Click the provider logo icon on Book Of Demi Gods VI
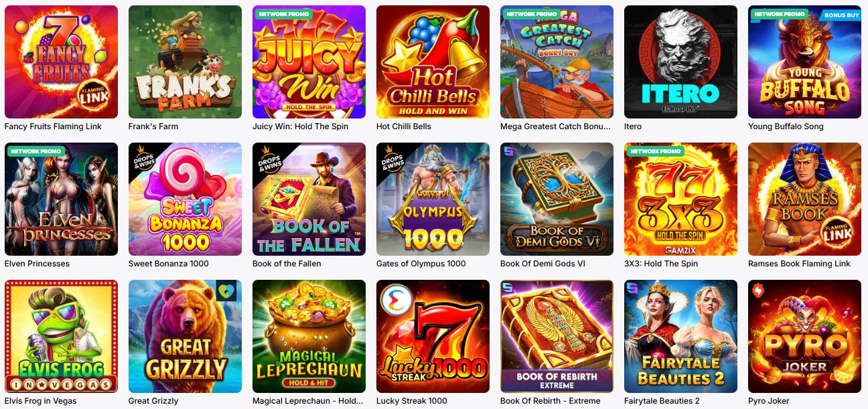 [x=510, y=152]
